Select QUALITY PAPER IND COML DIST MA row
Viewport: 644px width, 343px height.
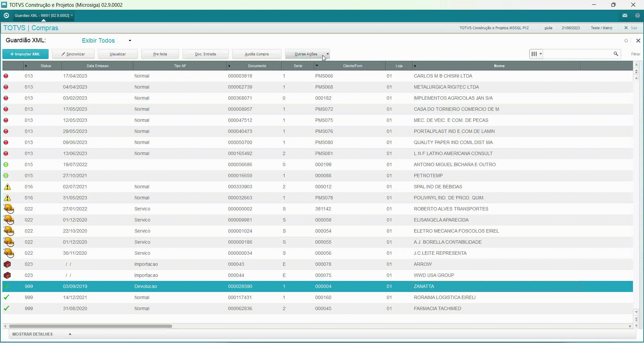(x=318, y=142)
